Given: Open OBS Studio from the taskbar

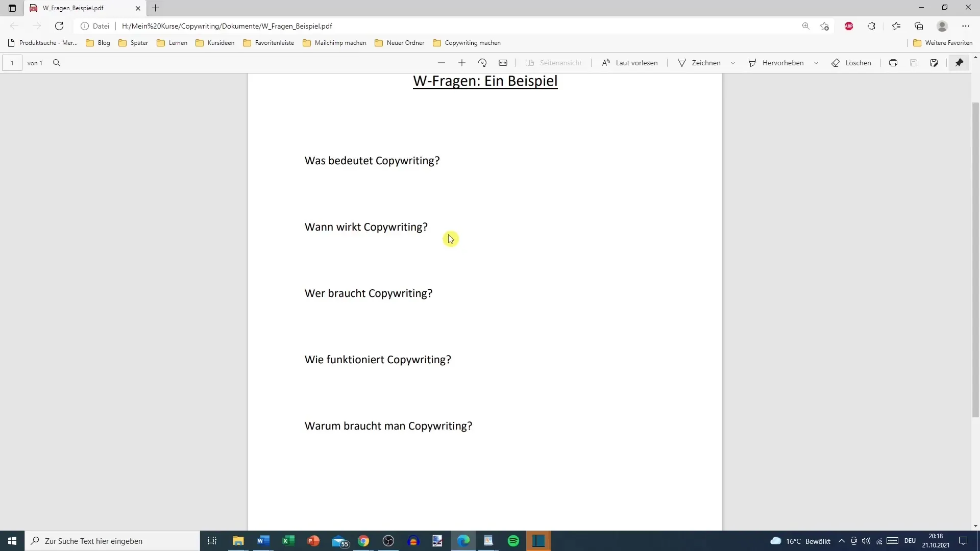Looking at the screenshot, I should [x=388, y=541].
